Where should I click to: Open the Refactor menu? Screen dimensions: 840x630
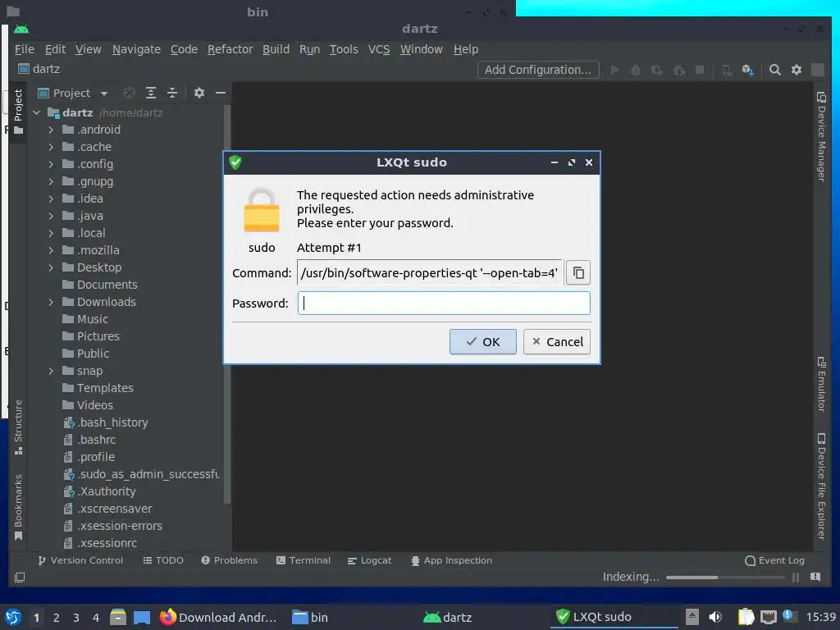pos(230,49)
